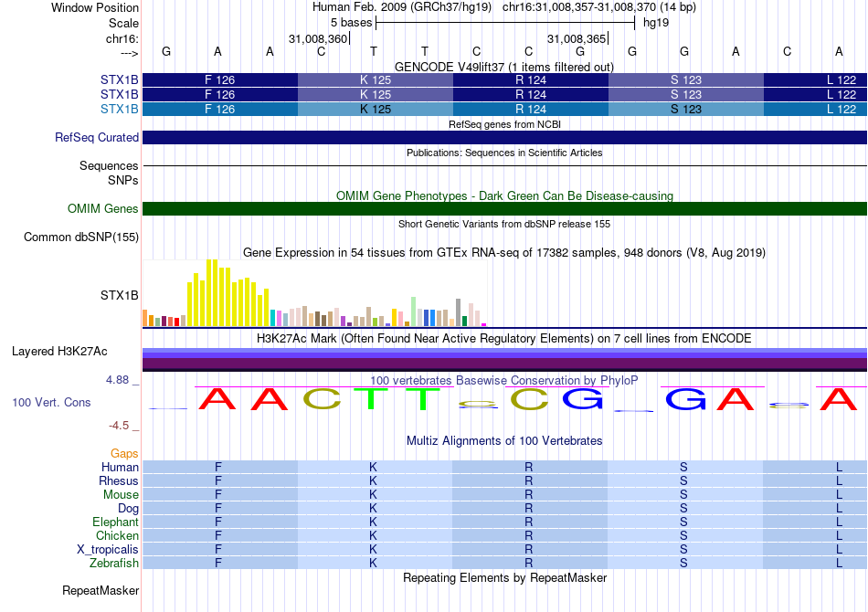Click the S residue in Dog row
This screenshot has width=868, height=612.
(x=683, y=509)
